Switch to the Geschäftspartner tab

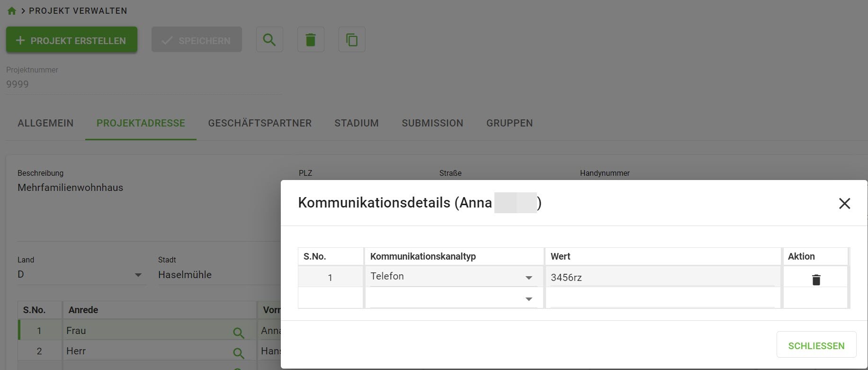pyautogui.click(x=260, y=123)
